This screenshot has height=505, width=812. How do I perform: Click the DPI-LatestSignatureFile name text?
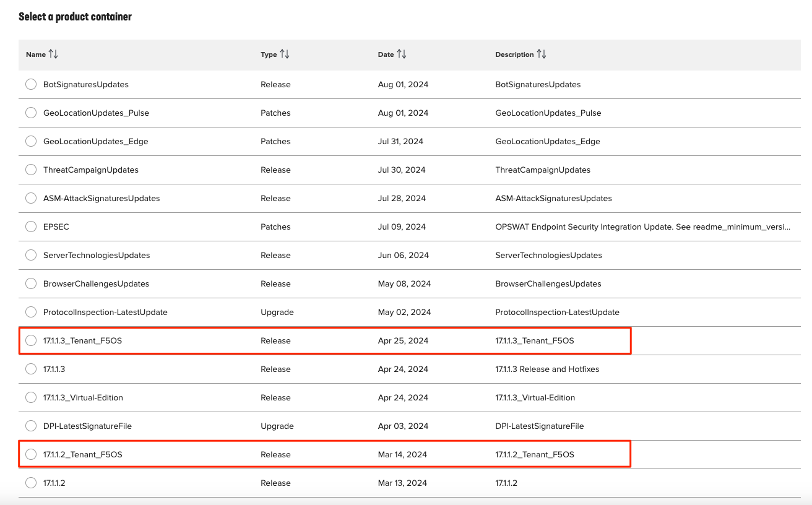87,426
